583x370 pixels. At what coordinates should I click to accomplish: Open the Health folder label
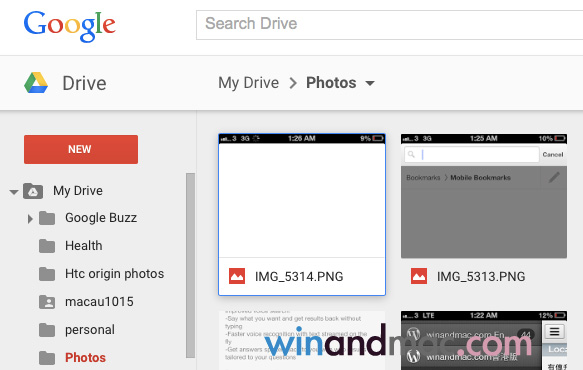click(84, 246)
